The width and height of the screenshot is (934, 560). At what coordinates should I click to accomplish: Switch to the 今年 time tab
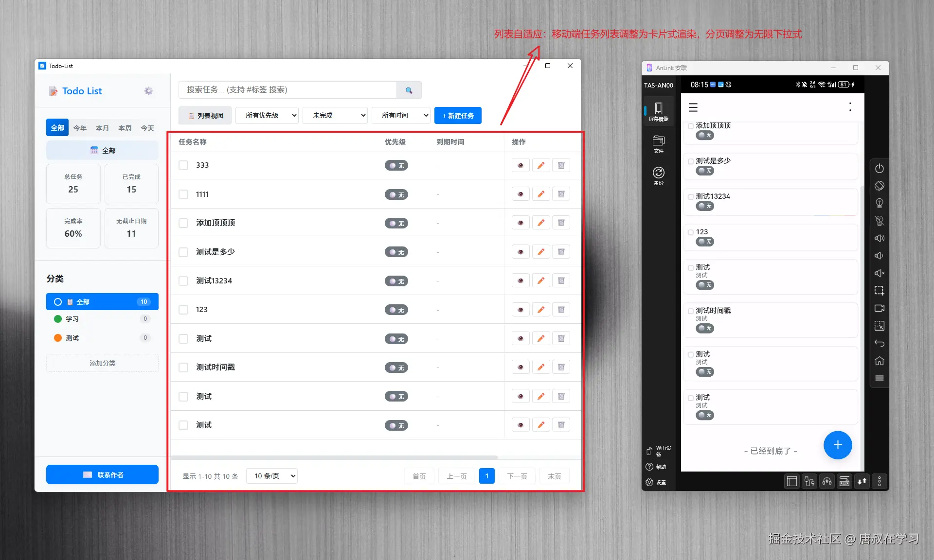(x=80, y=128)
